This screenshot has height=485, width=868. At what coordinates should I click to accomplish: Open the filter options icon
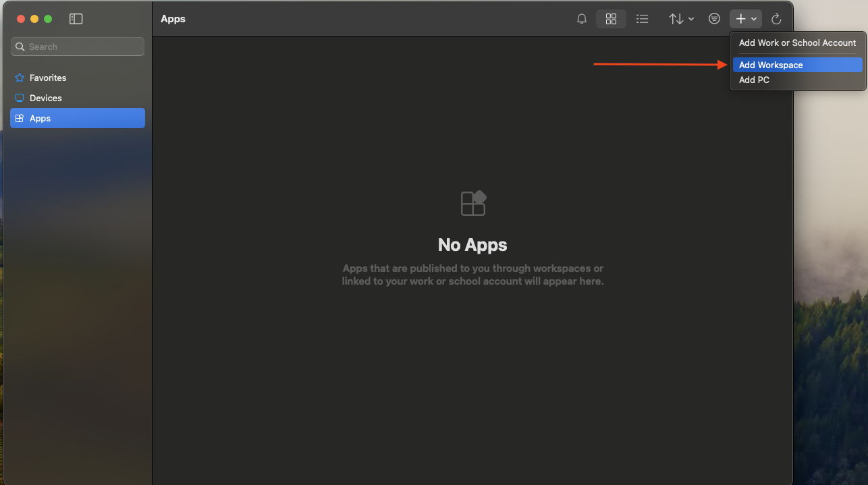pos(714,18)
